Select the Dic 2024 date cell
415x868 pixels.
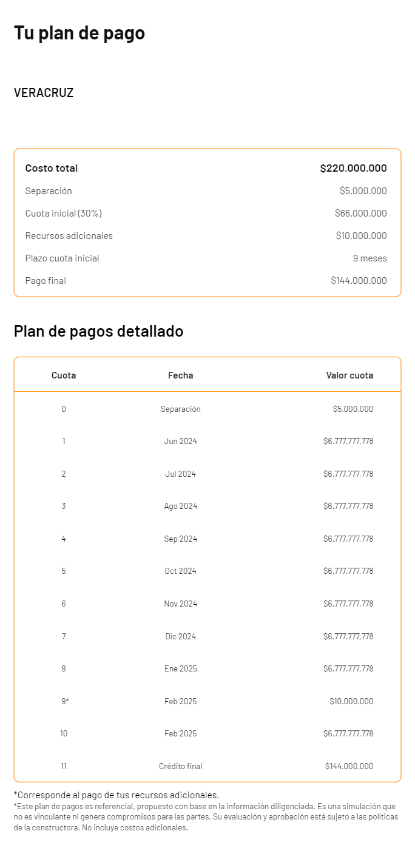[181, 636]
